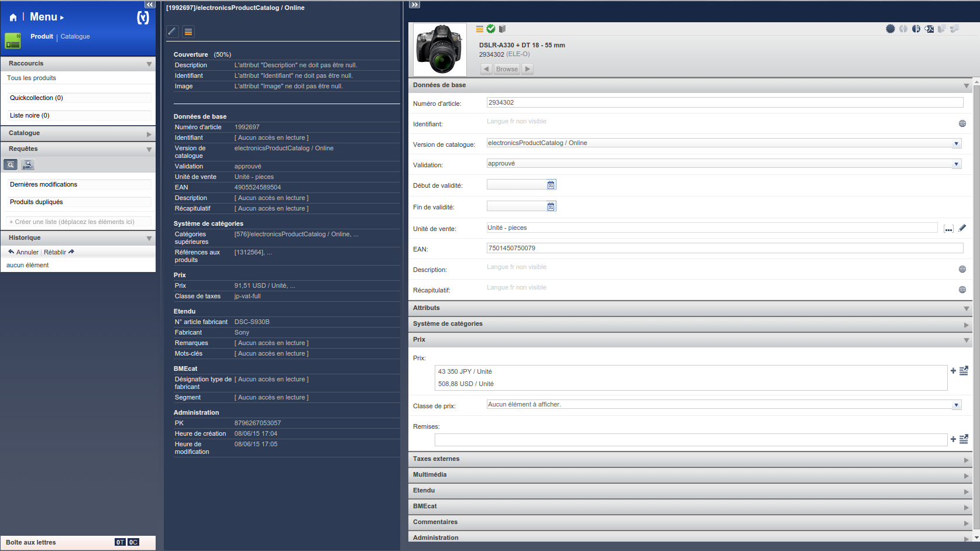Click the hybris logo icon
The width and height of the screenshot is (980, 551).
click(143, 18)
